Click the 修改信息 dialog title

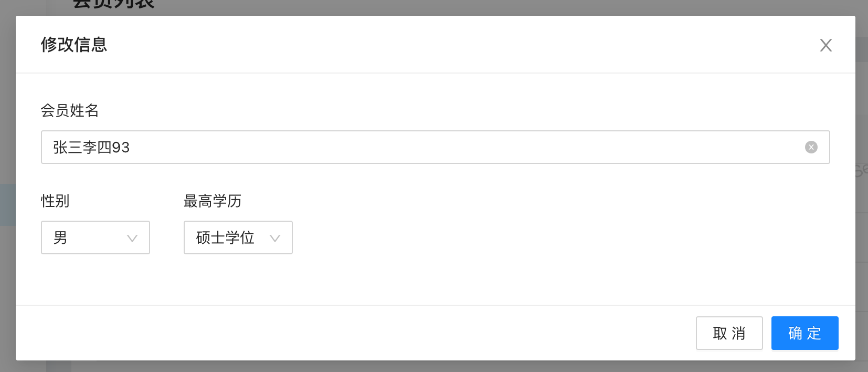74,45
